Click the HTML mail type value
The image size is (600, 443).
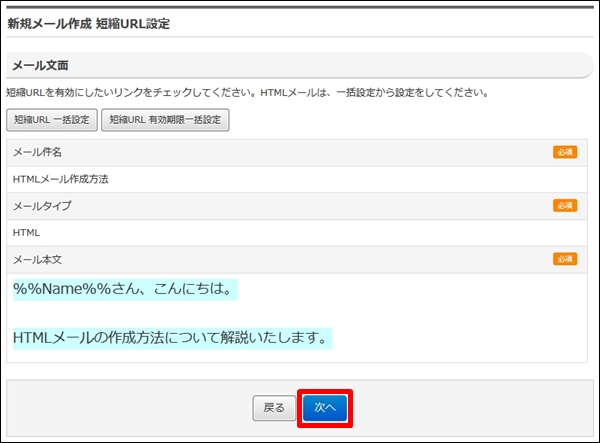pyautogui.click(x=26, y=233)
